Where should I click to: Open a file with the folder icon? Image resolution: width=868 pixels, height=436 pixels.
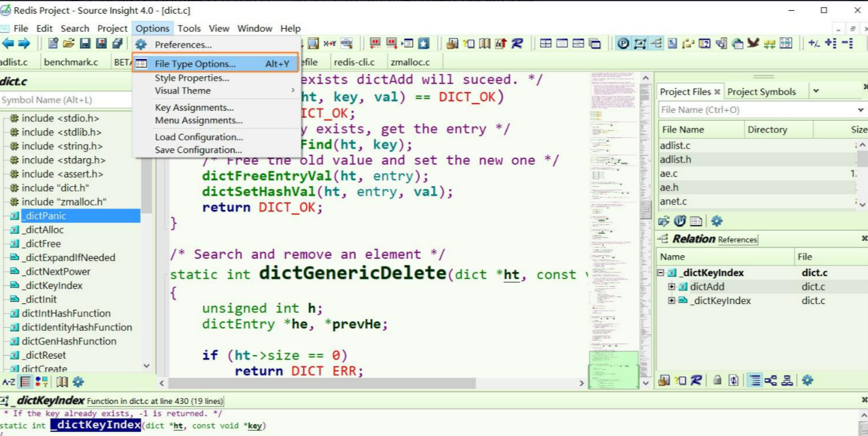point(69,43)
